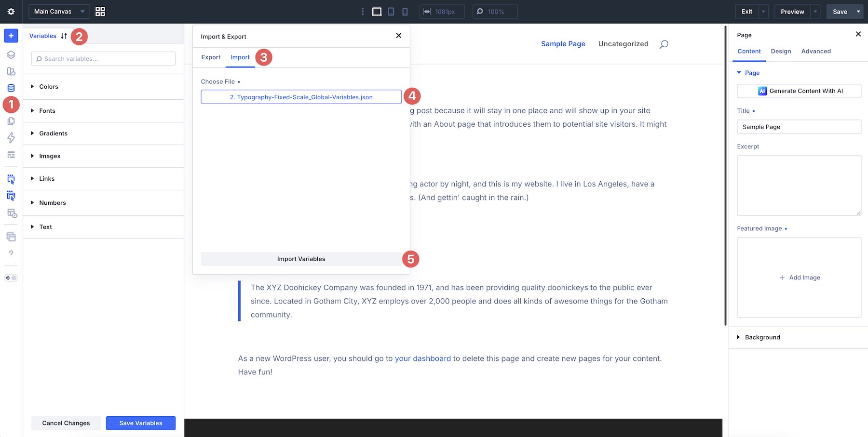Screen dimensions: 868x437
Task: Open the presets and styles sidebar icon
Action: click(x=11, y=71)
